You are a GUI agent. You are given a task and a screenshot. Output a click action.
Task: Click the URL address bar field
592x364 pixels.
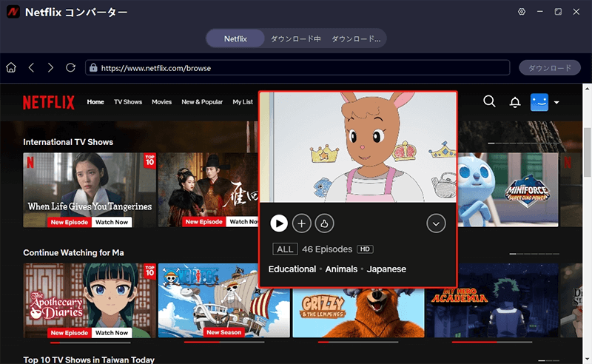coord(297,68)
